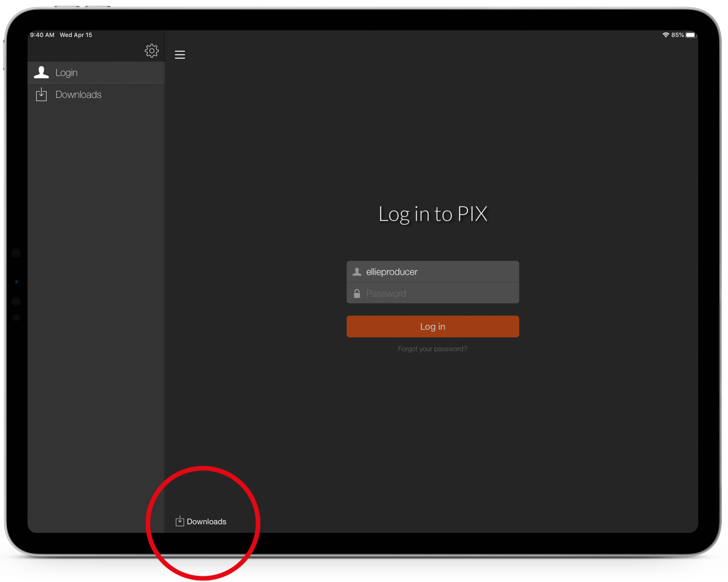
Task: Tap the Wed Apr 15 date in the status bar
Action: pos(76,35)
